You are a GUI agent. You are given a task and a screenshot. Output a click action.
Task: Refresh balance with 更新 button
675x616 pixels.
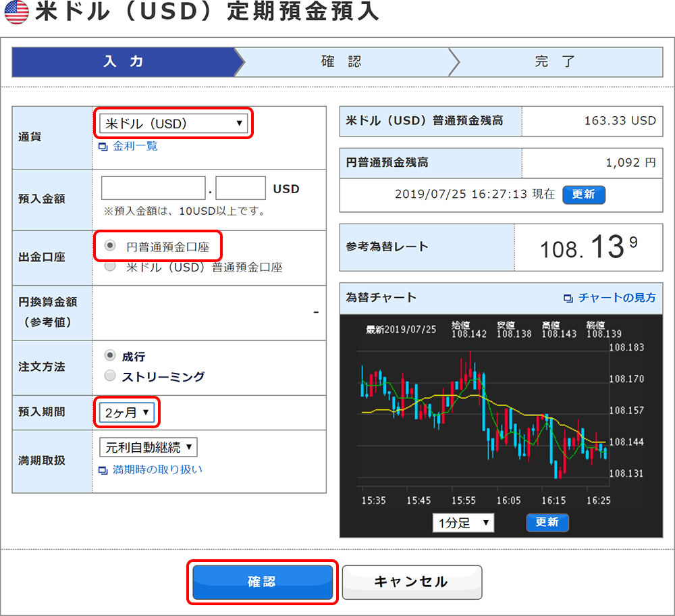click(x=583, y=195)
